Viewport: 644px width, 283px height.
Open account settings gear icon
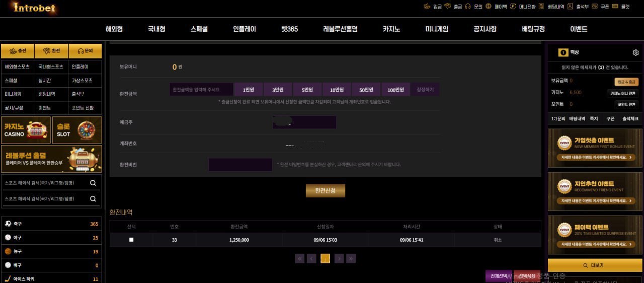pyautogui.click(x=635, y=53)
